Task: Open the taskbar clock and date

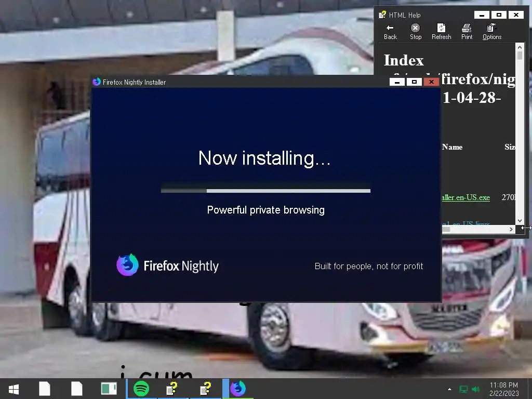Action: pos(504,389)
